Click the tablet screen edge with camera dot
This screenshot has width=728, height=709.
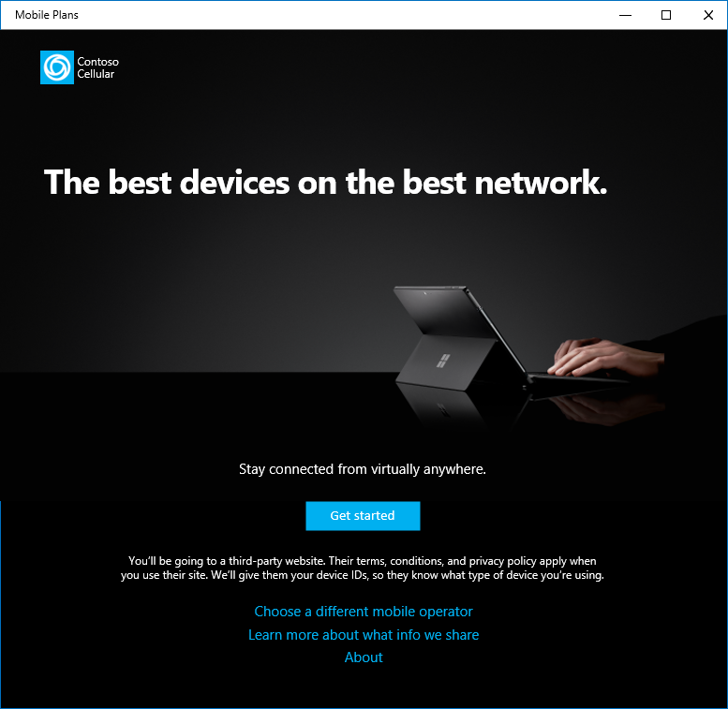pyautogui.click(x=430, y=291)
